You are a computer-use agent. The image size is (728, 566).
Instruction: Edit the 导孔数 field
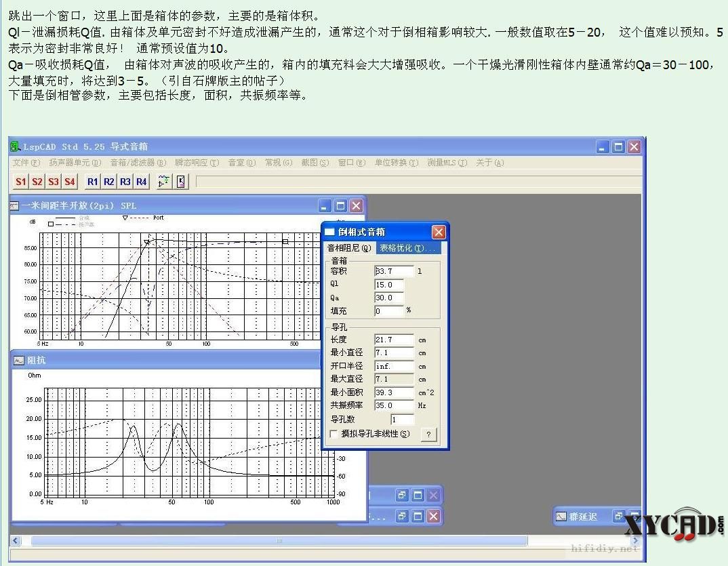pyautogui.click(x=402, y=420)
